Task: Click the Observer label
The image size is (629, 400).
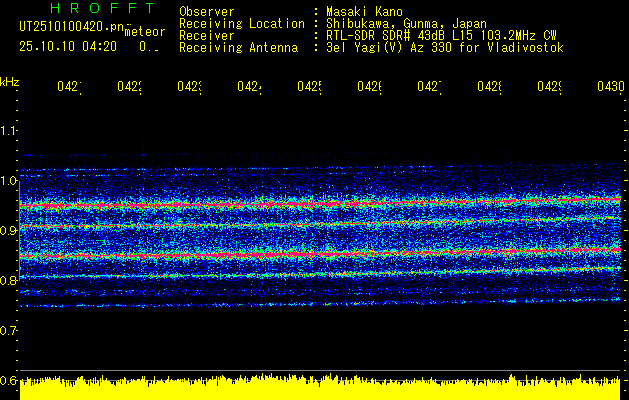Action: (x=207, y=11)
